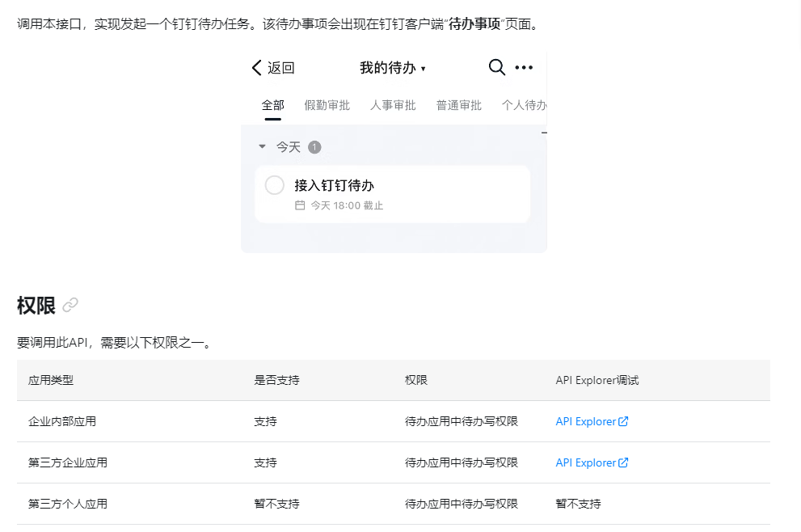Open the 我的待办 title dropdown
801x532 pixels.
click(x=392, y=67)
